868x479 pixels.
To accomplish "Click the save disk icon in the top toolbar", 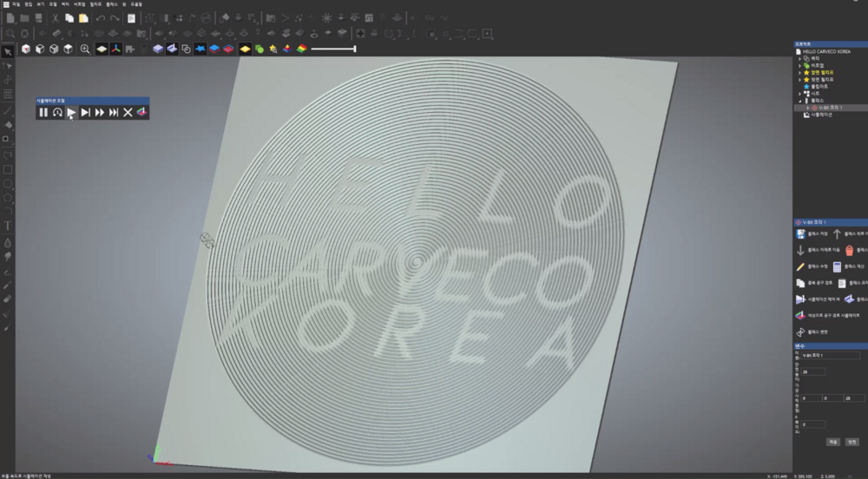I will (x=38, y=18).
